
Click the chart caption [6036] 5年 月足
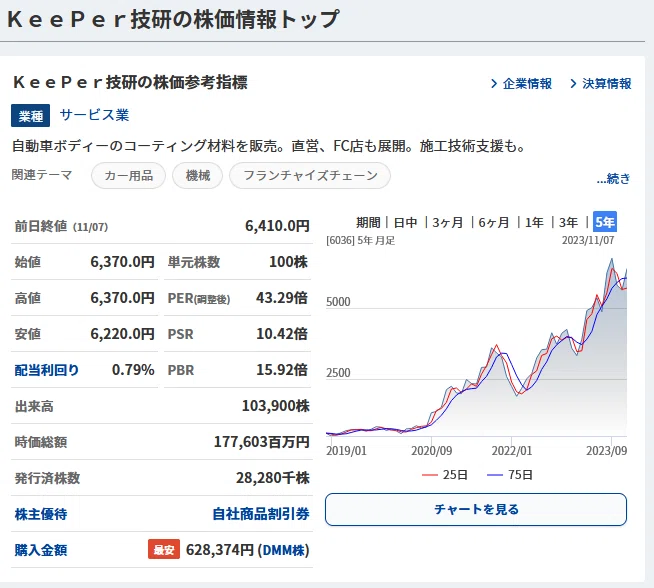360,241
